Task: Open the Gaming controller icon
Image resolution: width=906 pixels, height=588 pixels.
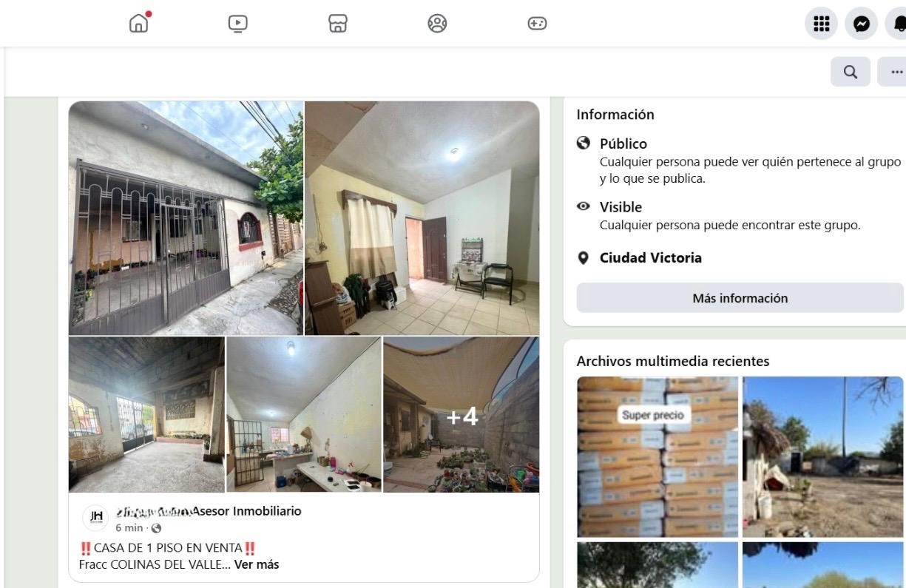Action: 537,24
